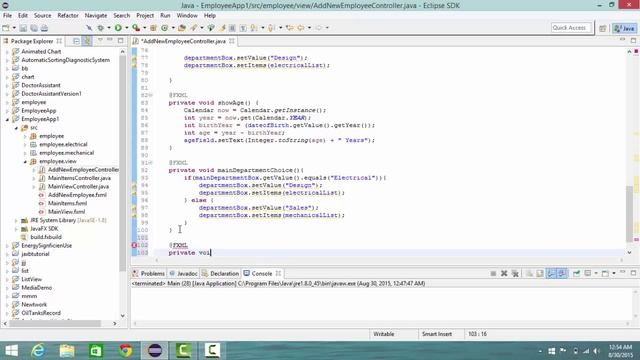
Task: Open the Project menu
Action: click(x=145, y=16)
